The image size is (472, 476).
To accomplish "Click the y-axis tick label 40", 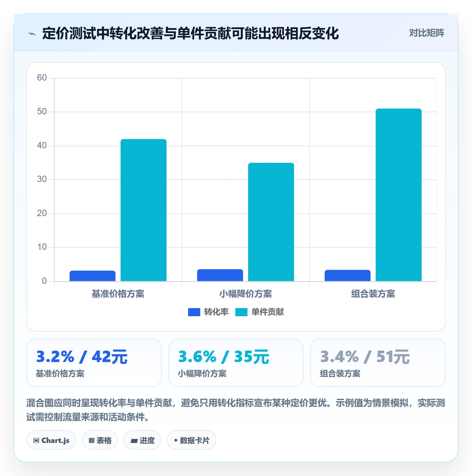I will 42,146.
